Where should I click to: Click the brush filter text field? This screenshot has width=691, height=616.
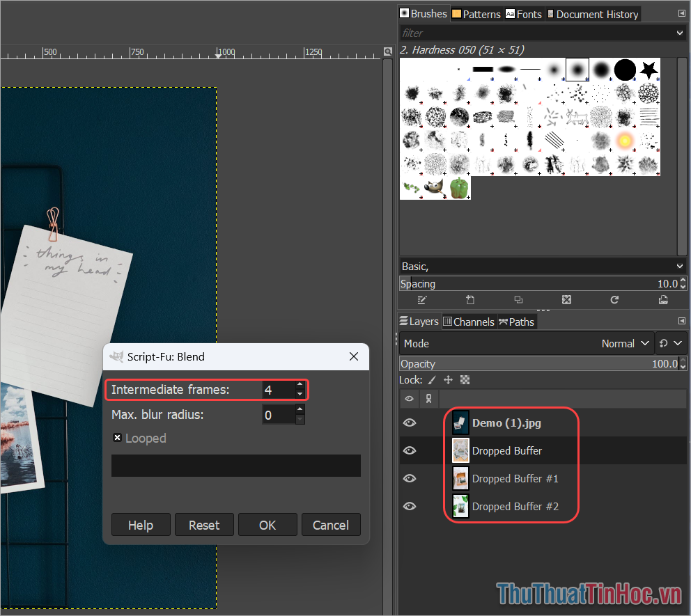click(536, 33)
